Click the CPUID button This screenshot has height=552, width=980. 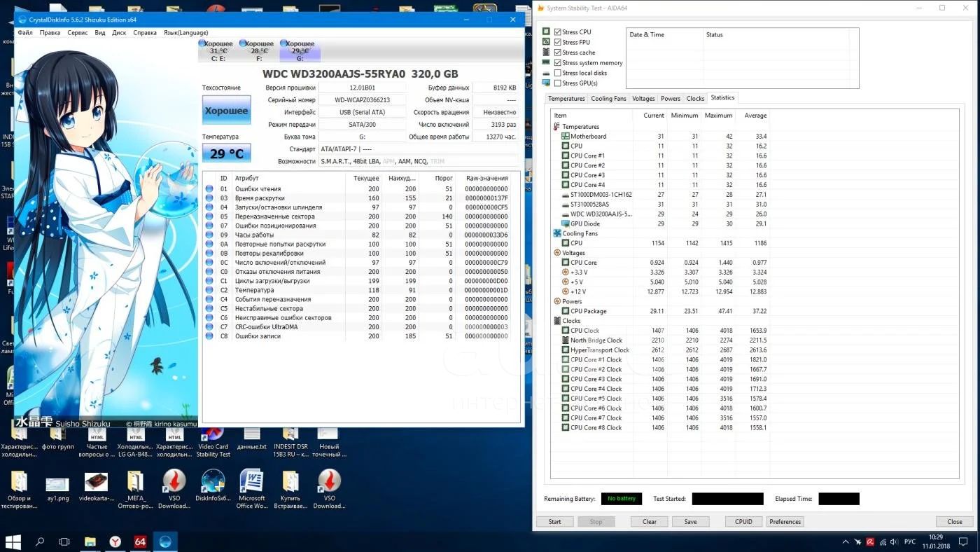[743, 521]
